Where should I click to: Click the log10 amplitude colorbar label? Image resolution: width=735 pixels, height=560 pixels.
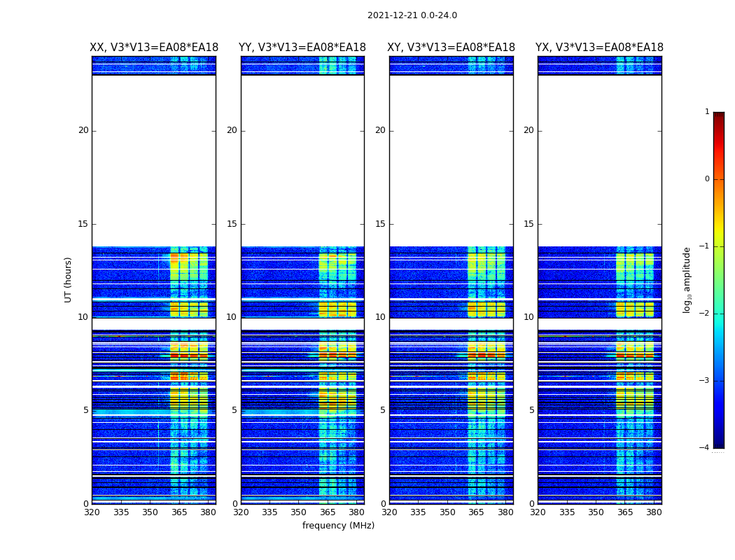point(687,280)
